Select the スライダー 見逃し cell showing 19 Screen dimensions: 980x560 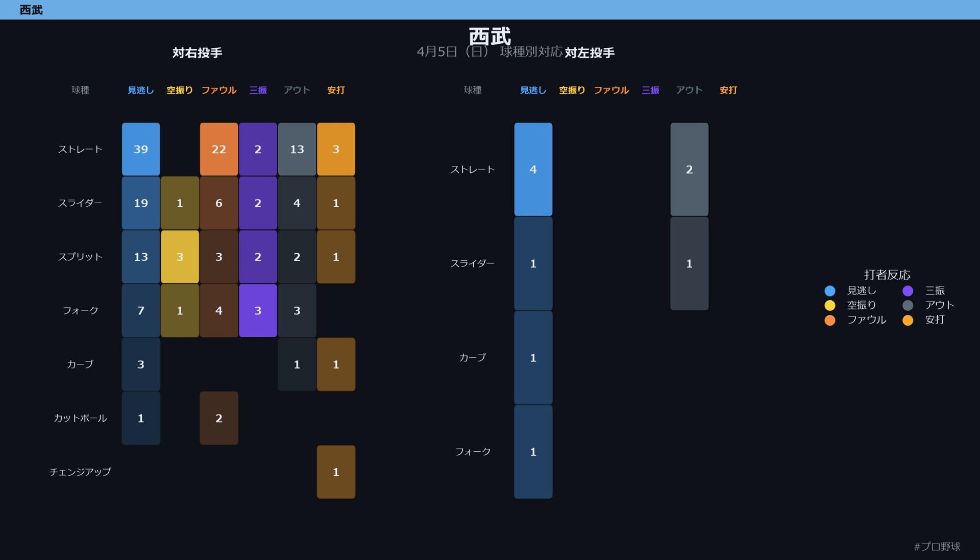141,203
